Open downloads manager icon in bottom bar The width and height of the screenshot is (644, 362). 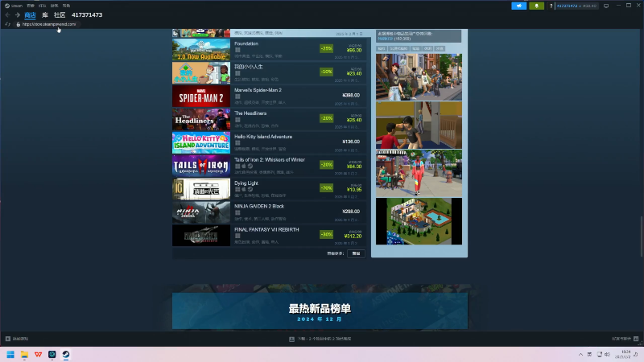(x=291, y=339)
